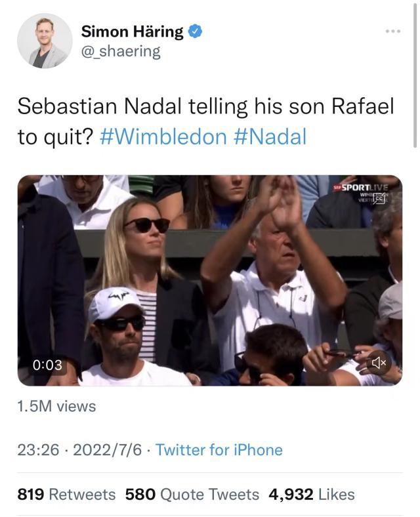Image resolution: width=420 pixels, height=517 pixels.
Task: Open the @_shaering handle
Action: click(x=120, y=52)
